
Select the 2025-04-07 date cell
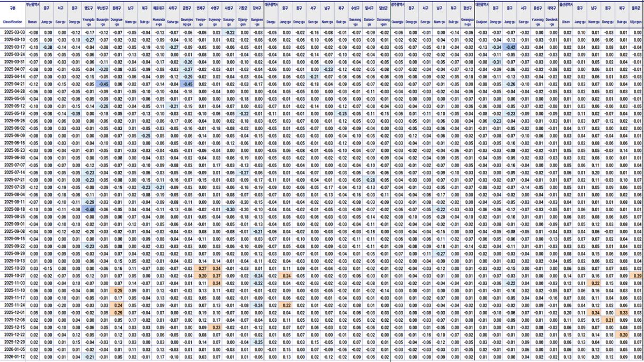point(13,69)
